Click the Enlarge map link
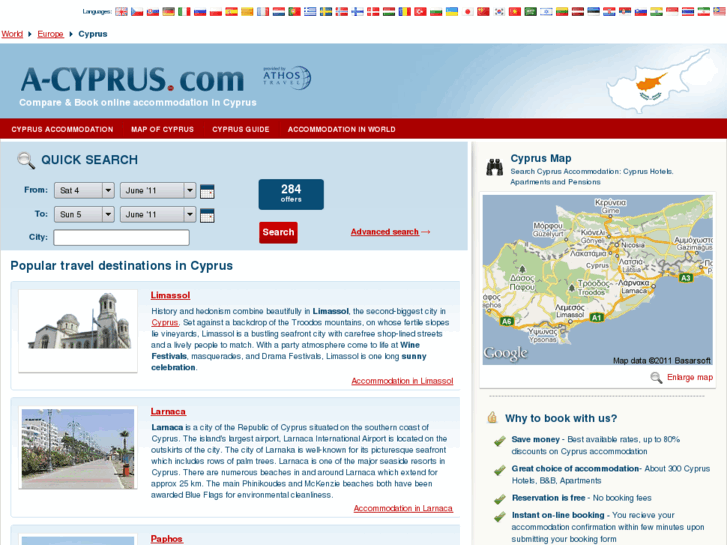Image resolution: width=727 pixels, height=545 pixels. coord(690,378)
